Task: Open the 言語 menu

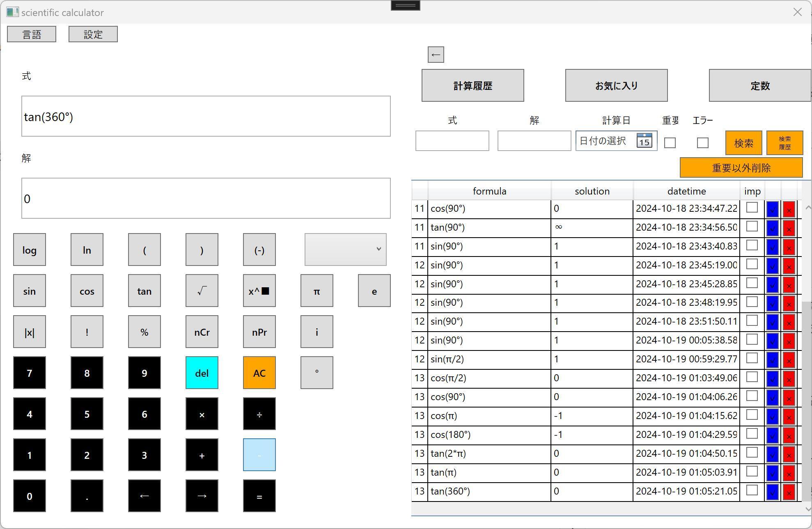Action: tap(32, 34)
